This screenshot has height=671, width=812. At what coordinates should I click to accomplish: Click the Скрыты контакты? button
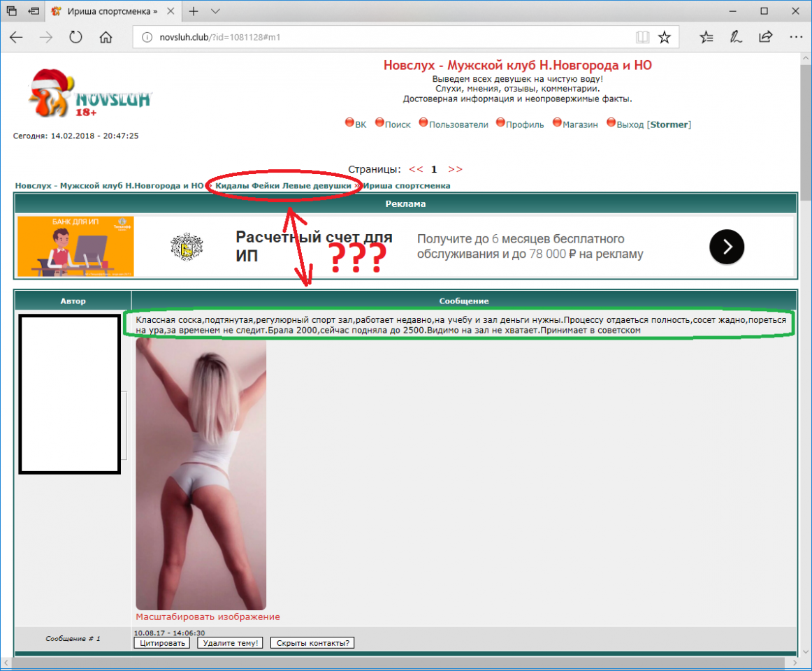312,642
